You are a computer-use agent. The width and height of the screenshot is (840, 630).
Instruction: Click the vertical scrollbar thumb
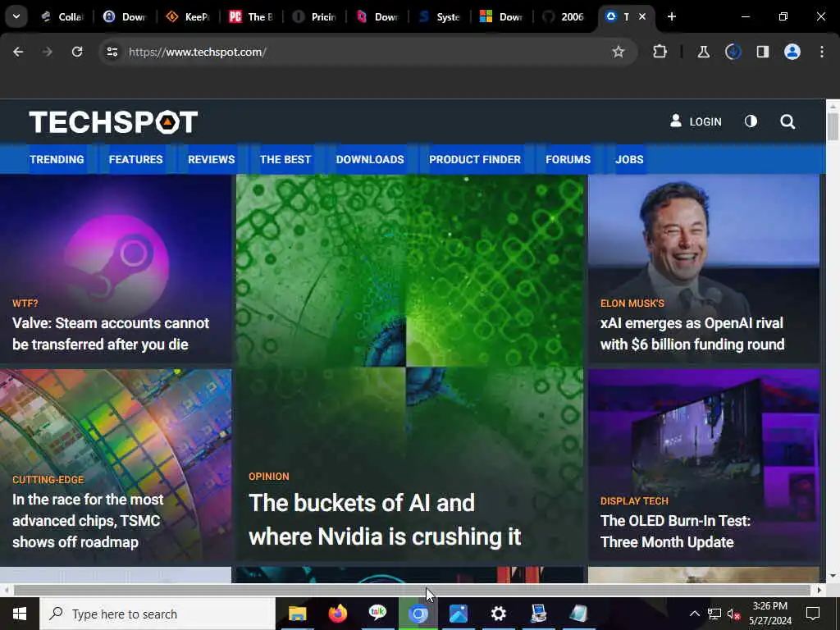click(x=833, y=127)
